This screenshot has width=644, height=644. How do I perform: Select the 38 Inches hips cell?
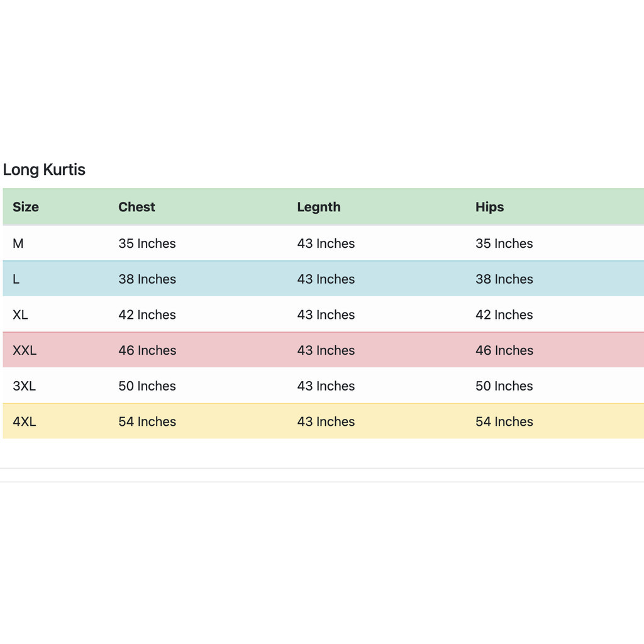[x=504, y=279]
